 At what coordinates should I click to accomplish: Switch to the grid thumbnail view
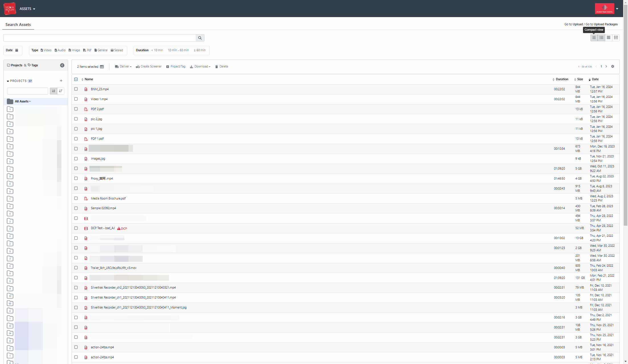[x=609, y=38]
